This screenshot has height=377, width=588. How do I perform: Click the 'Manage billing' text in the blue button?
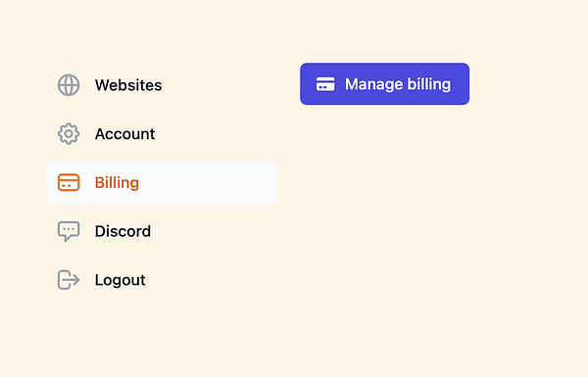point(398,84)
